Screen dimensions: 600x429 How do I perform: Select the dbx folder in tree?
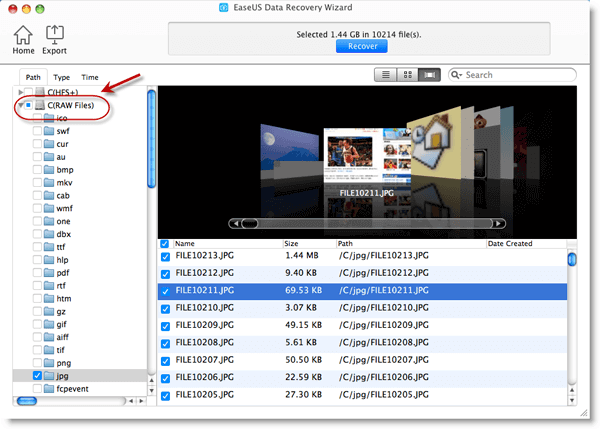coord(64,234)
